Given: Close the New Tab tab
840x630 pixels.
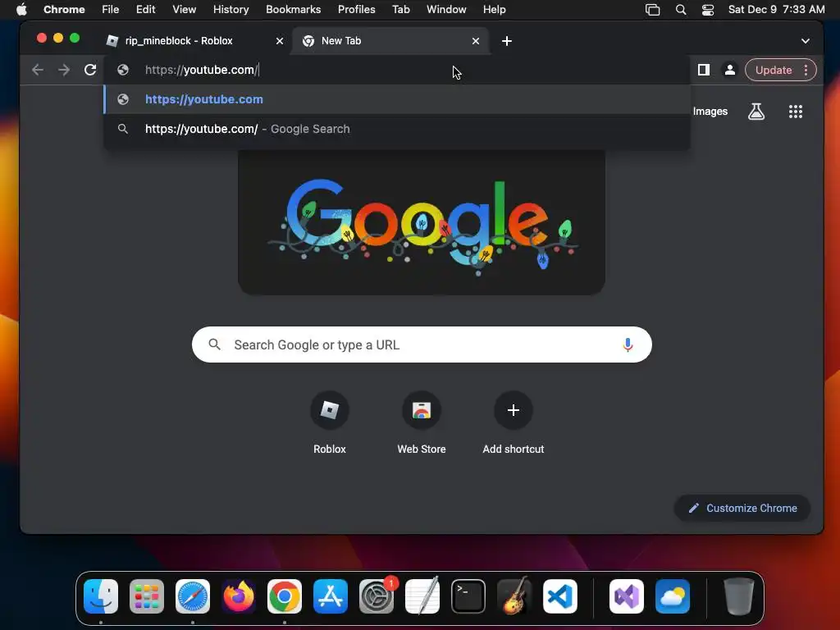Looking at the screenshot, I should [x=476, y=41].
